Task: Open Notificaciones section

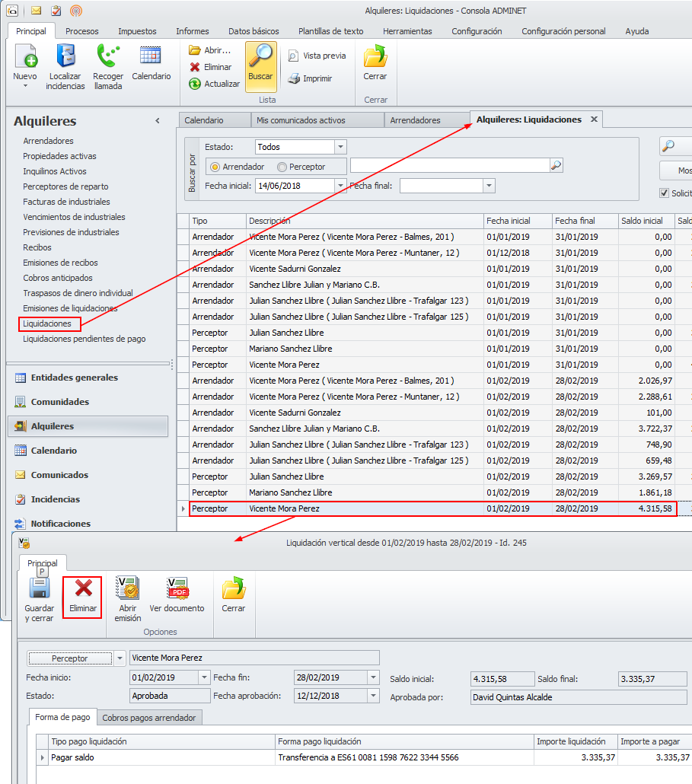Action: pos(60,524)
